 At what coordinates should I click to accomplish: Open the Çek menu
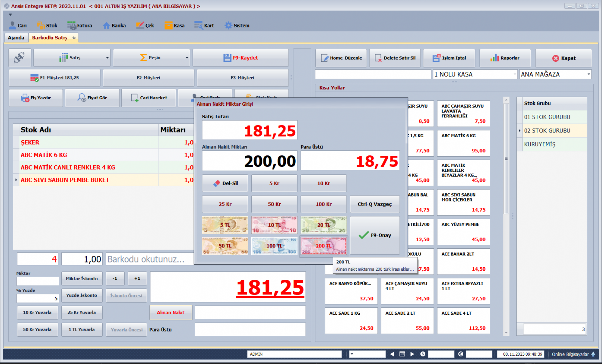tap(145, 26)
